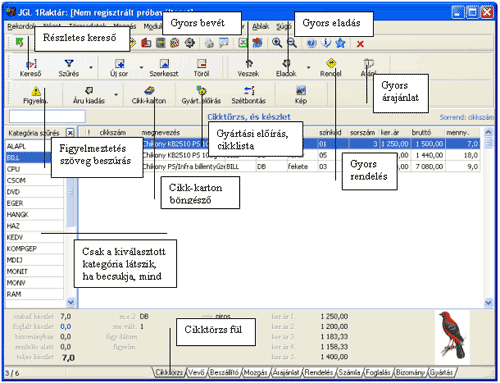
Task: Click the search input field
Action: click(x=47, y=116)
